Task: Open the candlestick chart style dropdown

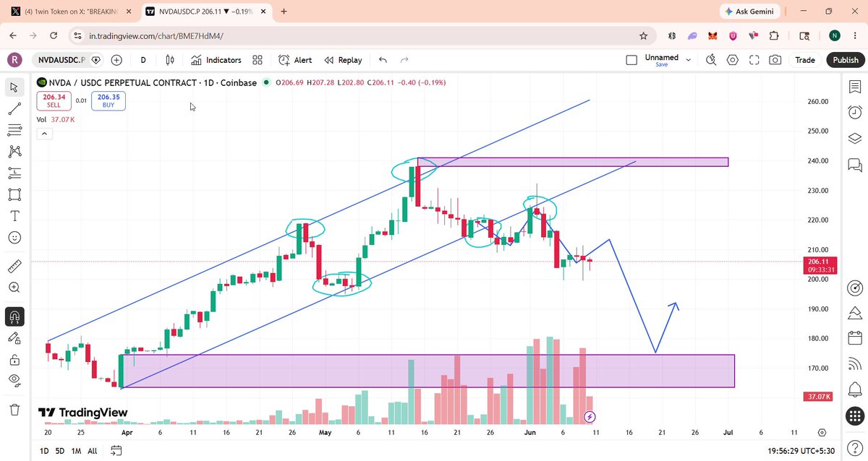Action: click(x=171, y=60)
